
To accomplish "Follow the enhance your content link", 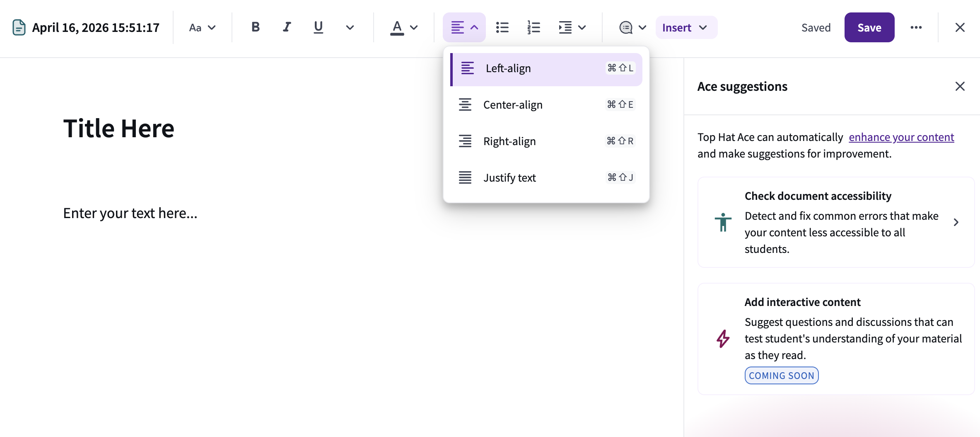I will [x=901, y=137].
